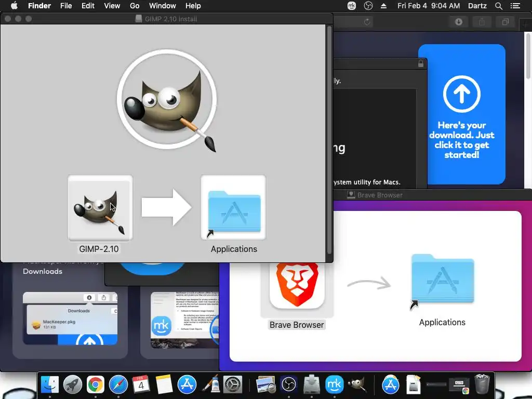Image resolution: width=532 pixels, height=399 pixels.
Task: Switch to Safari in the Dock
Action: click(118, 385)
